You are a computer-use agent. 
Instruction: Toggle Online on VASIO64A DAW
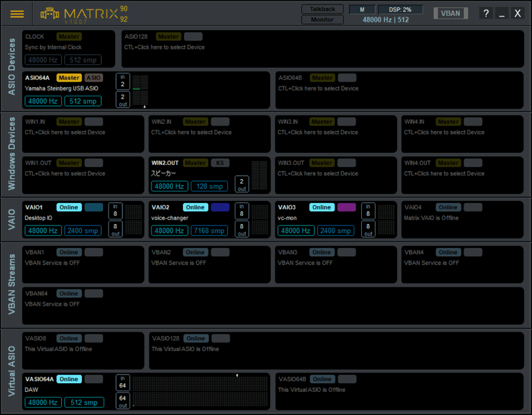pyautogui.click(x=69, y=379)
